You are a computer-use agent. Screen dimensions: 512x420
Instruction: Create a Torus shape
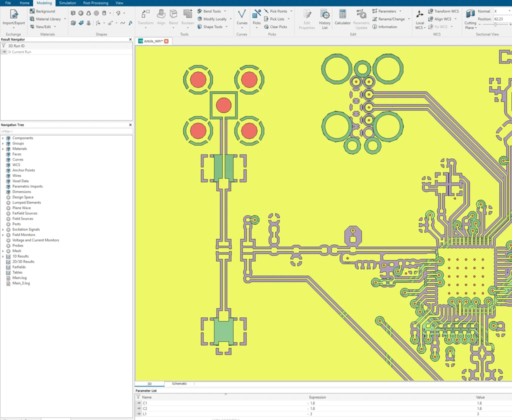pos(96,13)
